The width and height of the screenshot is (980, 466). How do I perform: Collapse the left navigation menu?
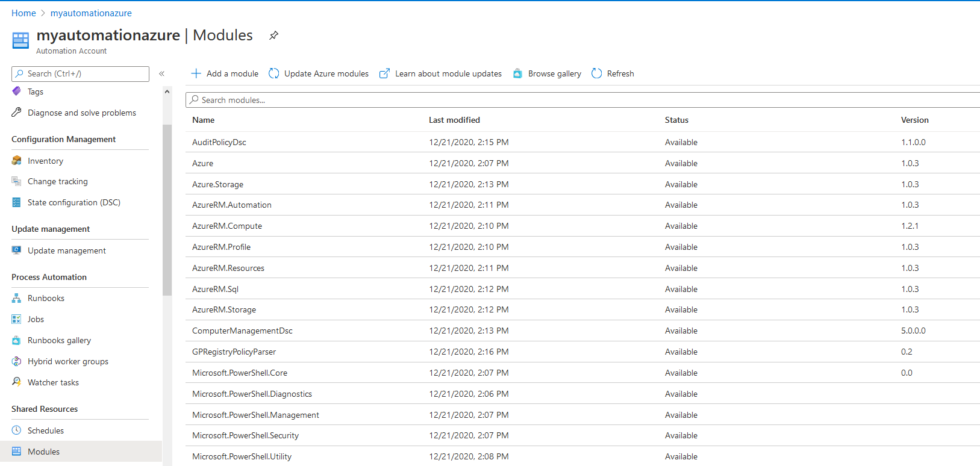[161, 73]
